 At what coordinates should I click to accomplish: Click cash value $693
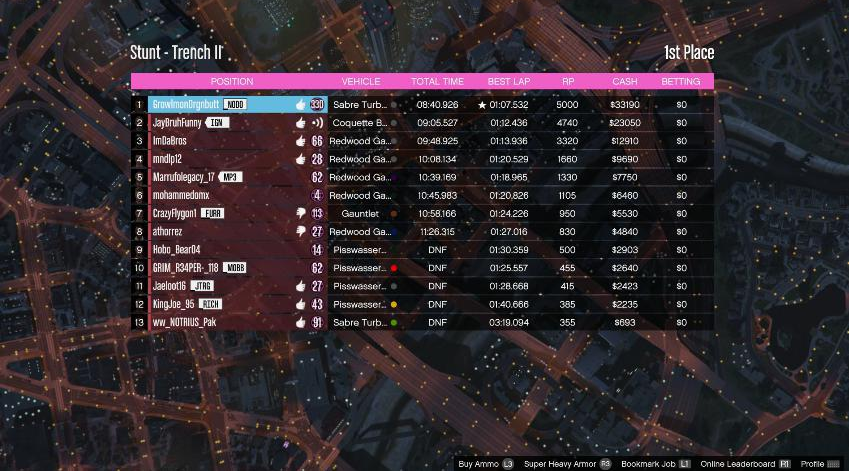[625, 323]
